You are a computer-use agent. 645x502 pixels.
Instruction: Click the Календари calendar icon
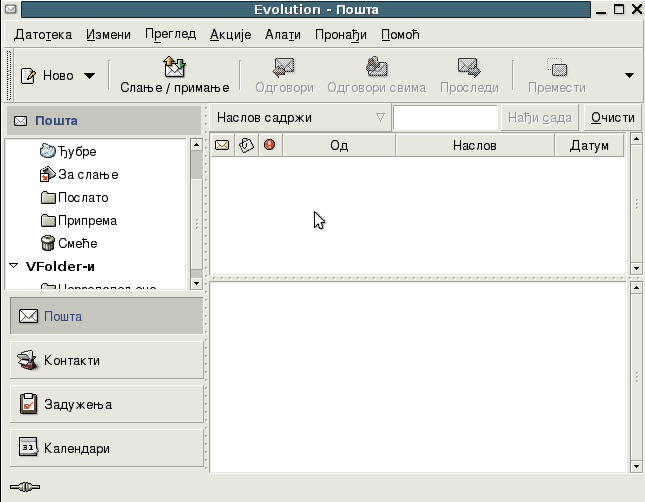click(x=28, y=447)
